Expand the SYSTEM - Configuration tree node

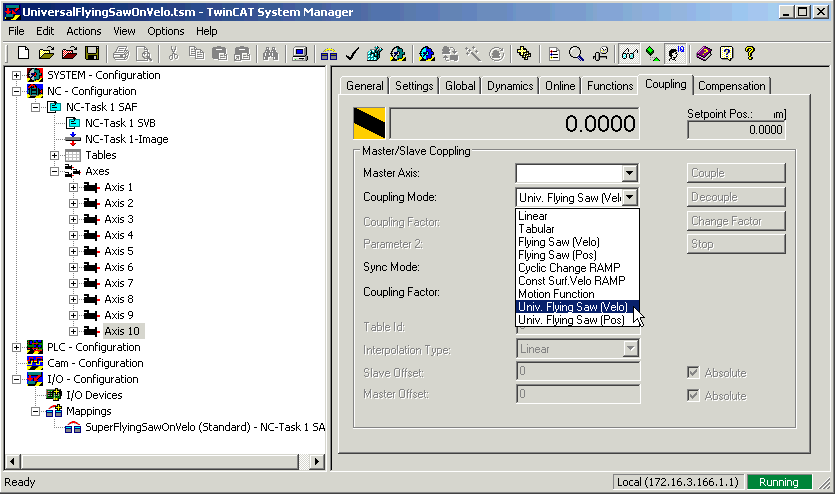click(x=17, y=75)
